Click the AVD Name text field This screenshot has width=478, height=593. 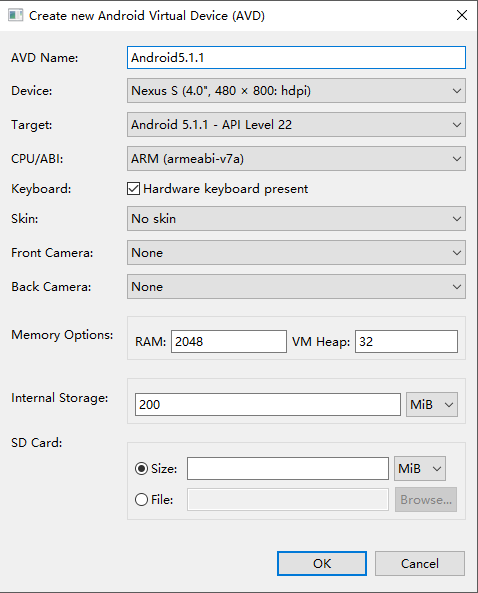pyautogui.click(x=296, y=57)
